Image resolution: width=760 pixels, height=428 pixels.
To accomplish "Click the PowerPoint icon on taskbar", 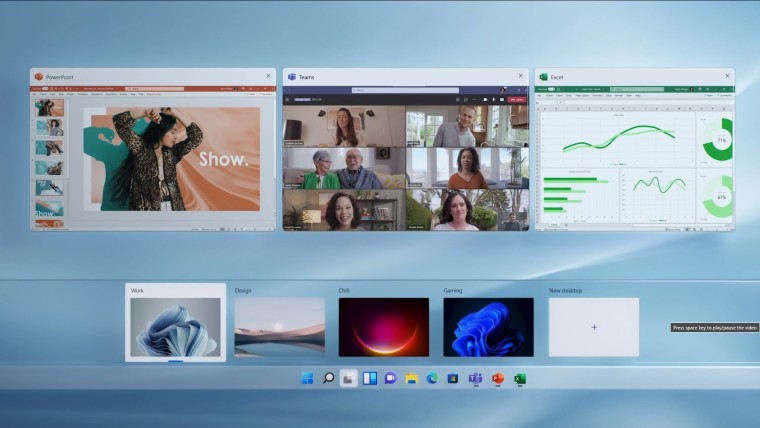I will pos(497,379).
